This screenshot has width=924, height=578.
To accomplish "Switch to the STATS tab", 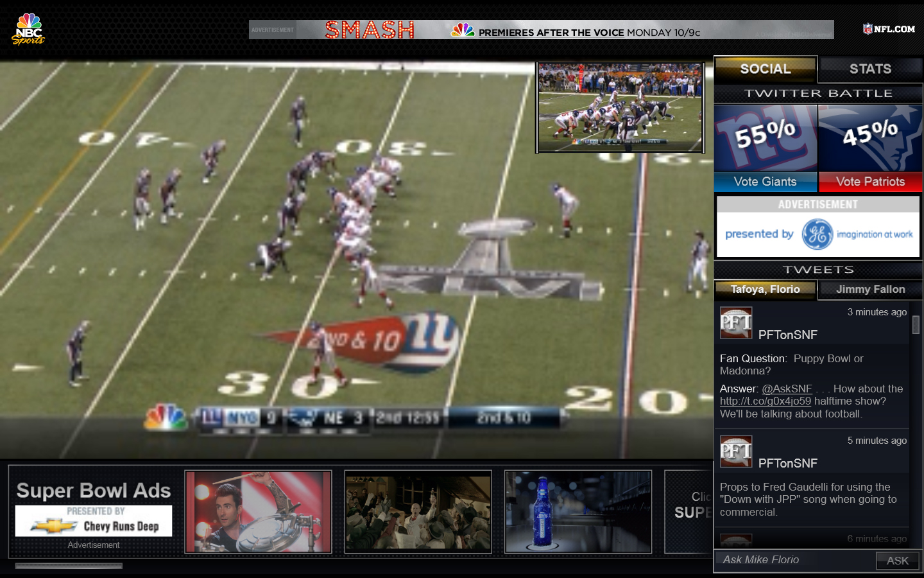I will point(870,69).
